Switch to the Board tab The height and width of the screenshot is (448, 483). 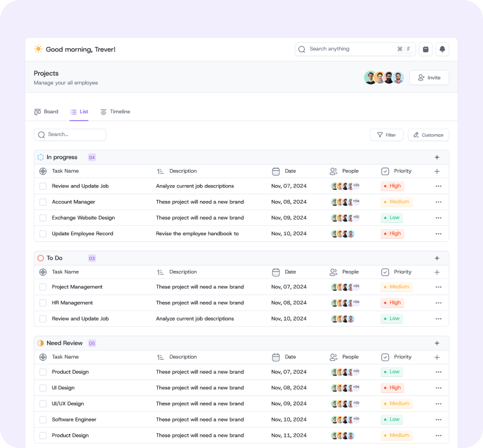coord(46,112)
